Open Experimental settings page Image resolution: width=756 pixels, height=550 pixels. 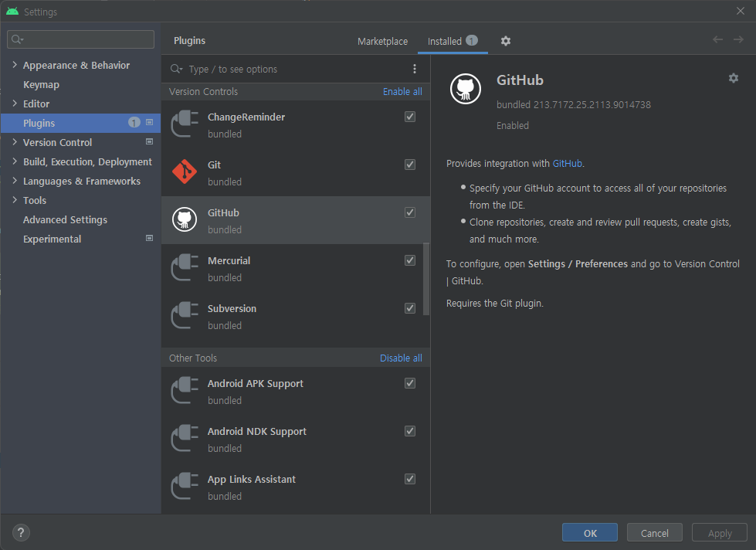point(52,239)
